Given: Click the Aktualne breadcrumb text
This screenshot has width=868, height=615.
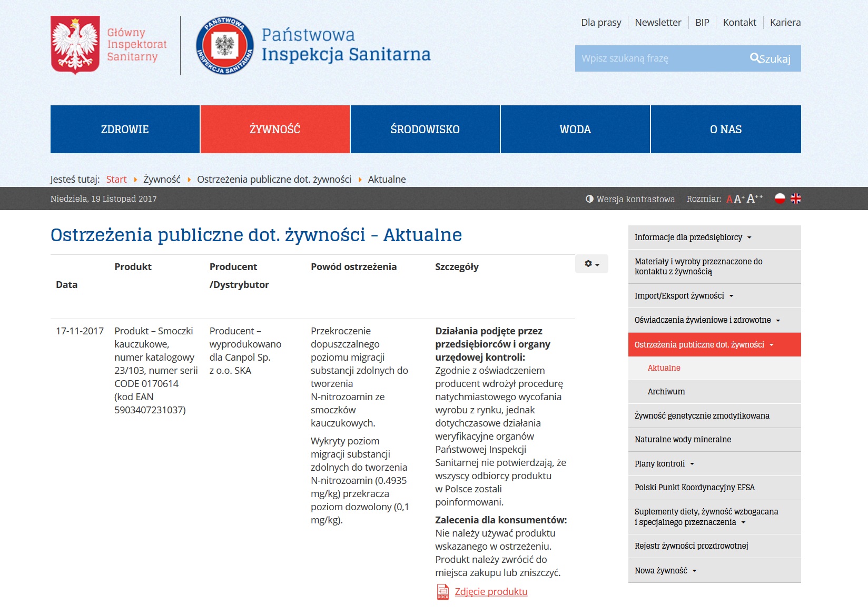Looking at the screenshot, I should [387, 180].
